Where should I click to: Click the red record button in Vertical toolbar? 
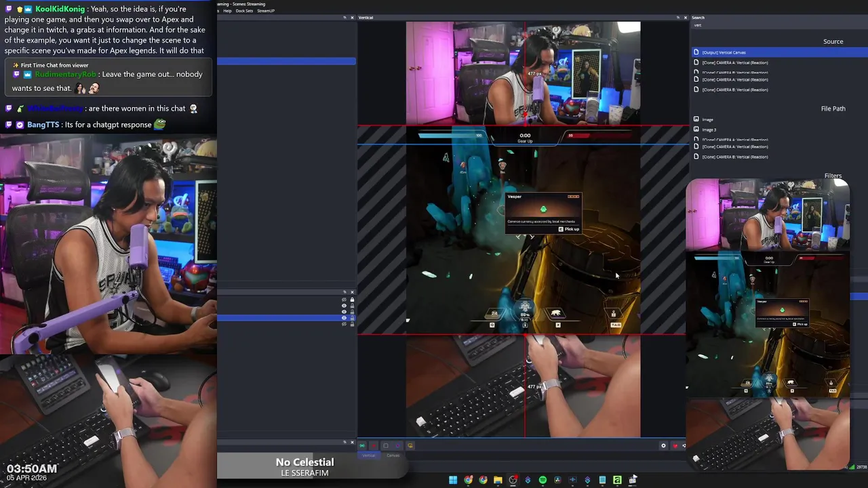[x=374, y=445]
